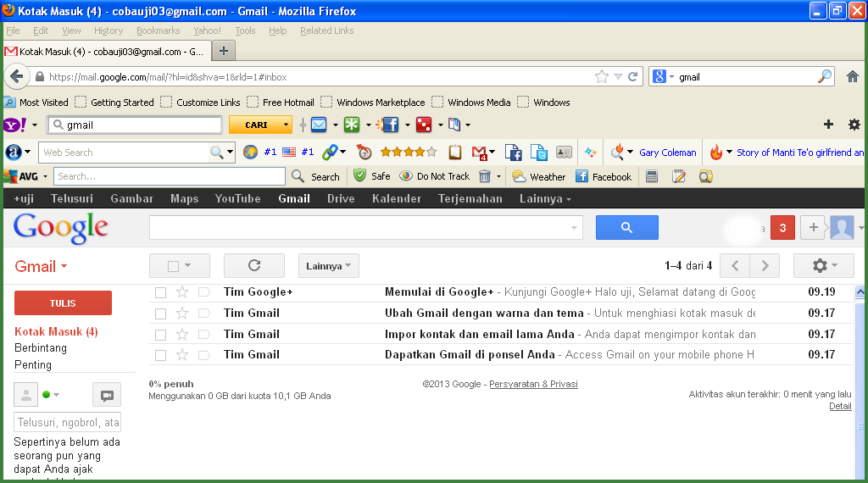The image size is (868, 483).
Task: Open the Lainnya actions dropdown button
Action: coord(329,265)
